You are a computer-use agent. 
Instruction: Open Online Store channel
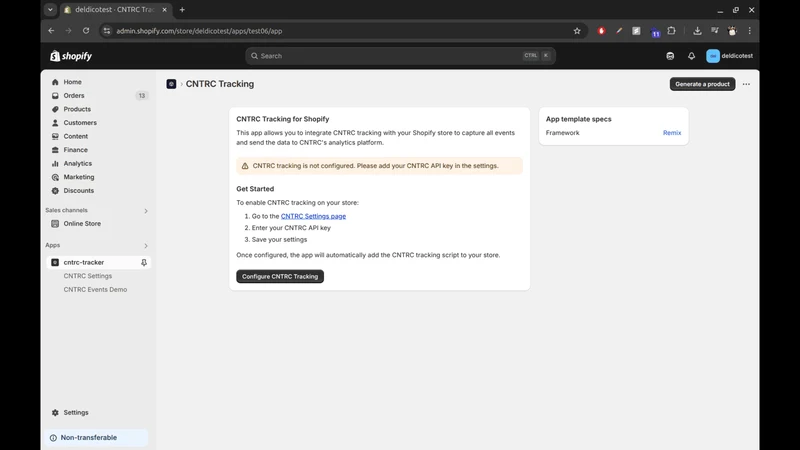point(82,223)
